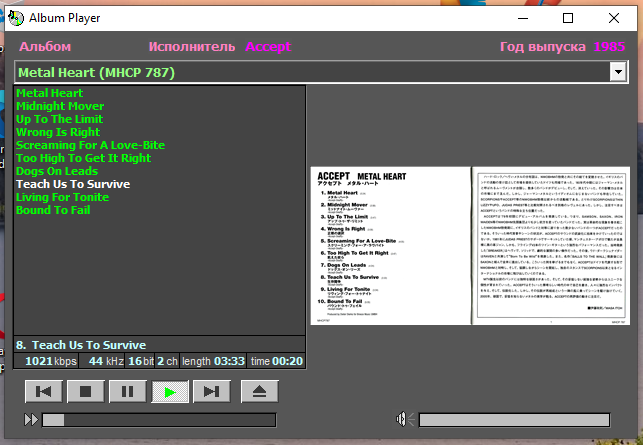Viewport: 643px width, 445px height.
Task: Select the track Screaming For A Love-Bite
Action: 90,145
